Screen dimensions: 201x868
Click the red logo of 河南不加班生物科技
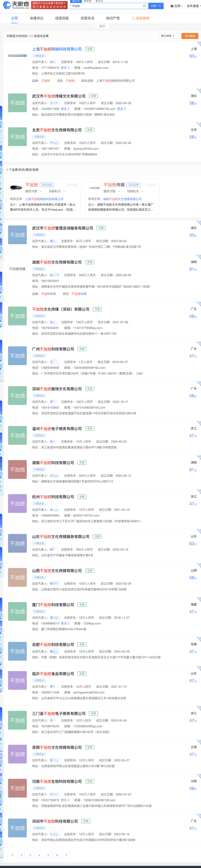click(x=17, y=788)
